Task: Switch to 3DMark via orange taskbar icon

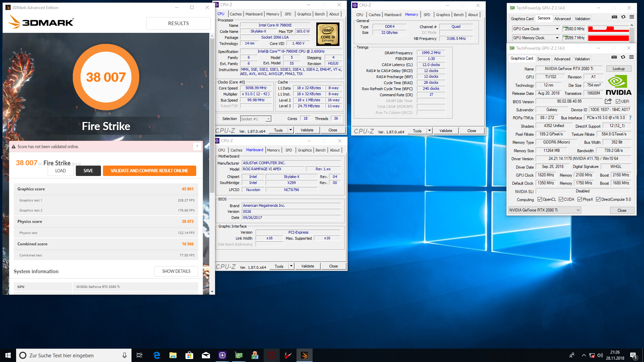Action: 304,355
